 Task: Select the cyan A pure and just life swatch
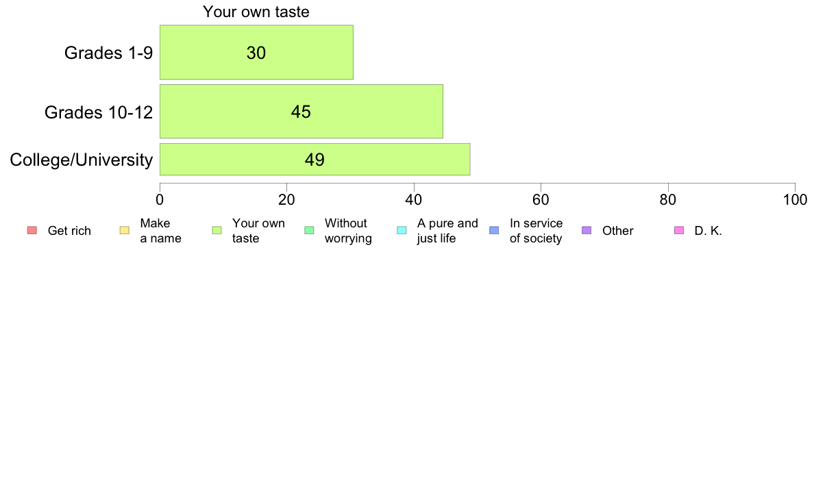(x=402, y=231)
